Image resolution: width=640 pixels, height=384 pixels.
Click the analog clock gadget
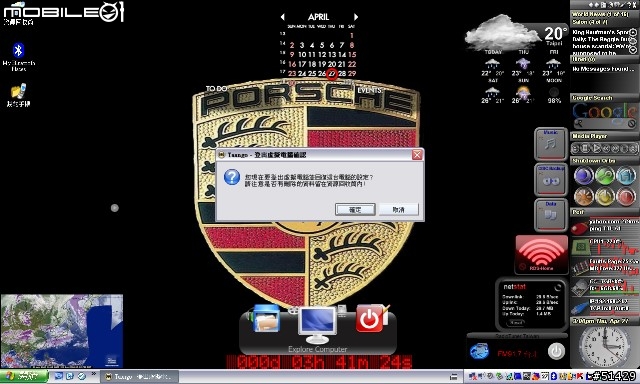(x=604, y=347)
